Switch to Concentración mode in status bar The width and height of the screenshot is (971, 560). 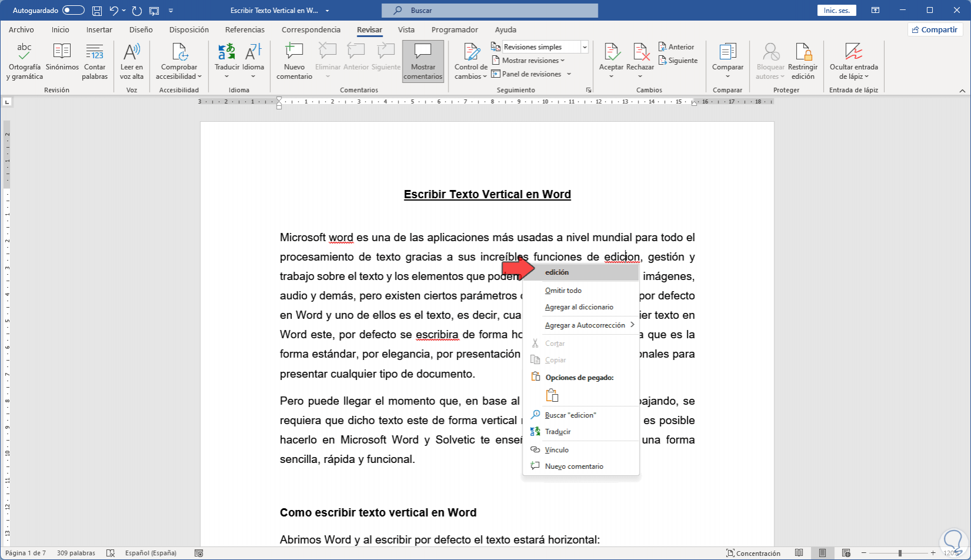pos(753,553)
